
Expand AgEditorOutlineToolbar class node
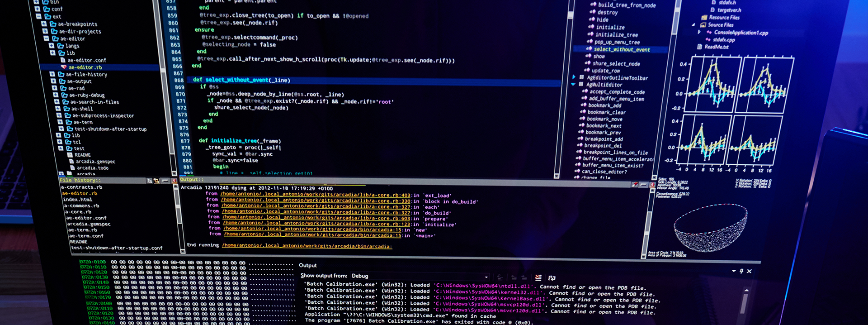(574, 77)
